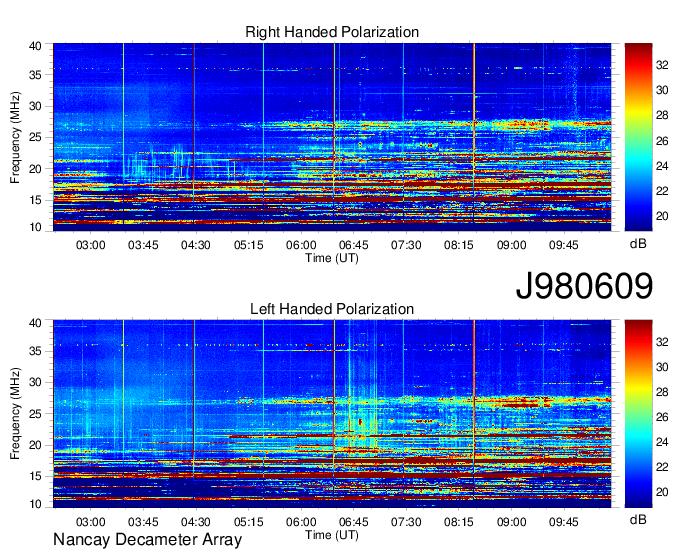This screenshot has width=680, height=552.
Task: Click "Frequency (MHz)" on the Left Handed plot
Action: (15, 414)
